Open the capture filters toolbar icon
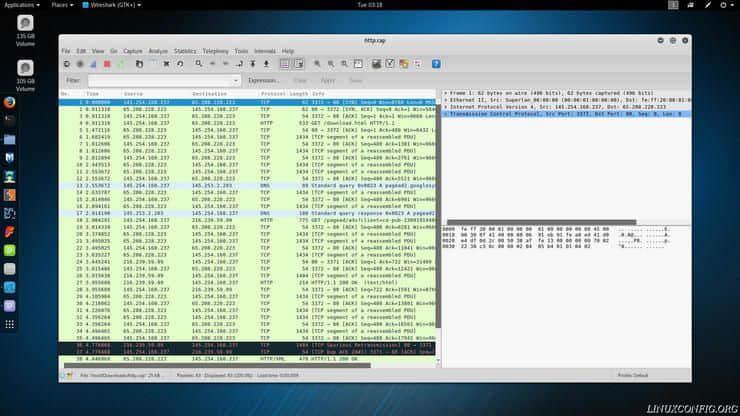This screenshot has height=416, width=740. pos(376,64)
